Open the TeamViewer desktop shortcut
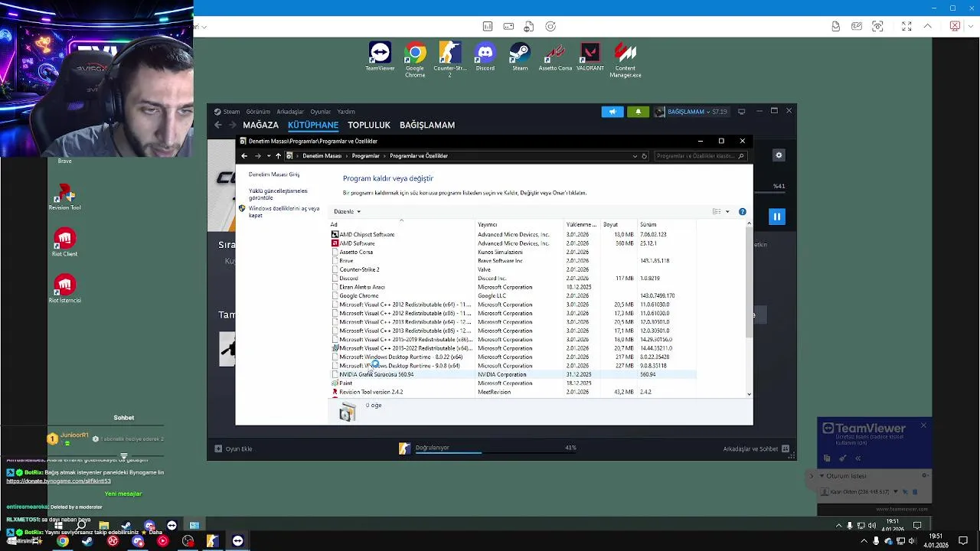The height and width of the screenshot is (551, 980). [380, 57]
